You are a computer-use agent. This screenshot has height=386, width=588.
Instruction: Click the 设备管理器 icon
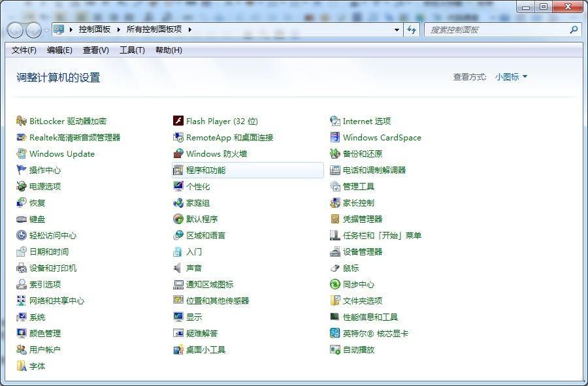335,252
